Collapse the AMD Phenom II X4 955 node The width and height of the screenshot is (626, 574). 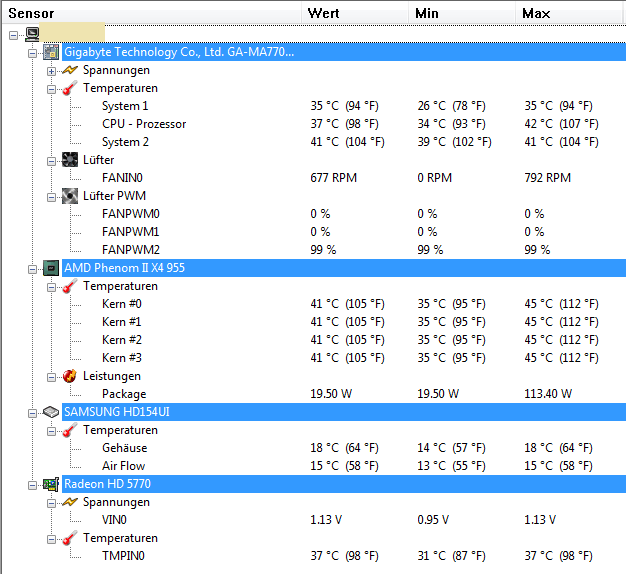coord(32,269)
